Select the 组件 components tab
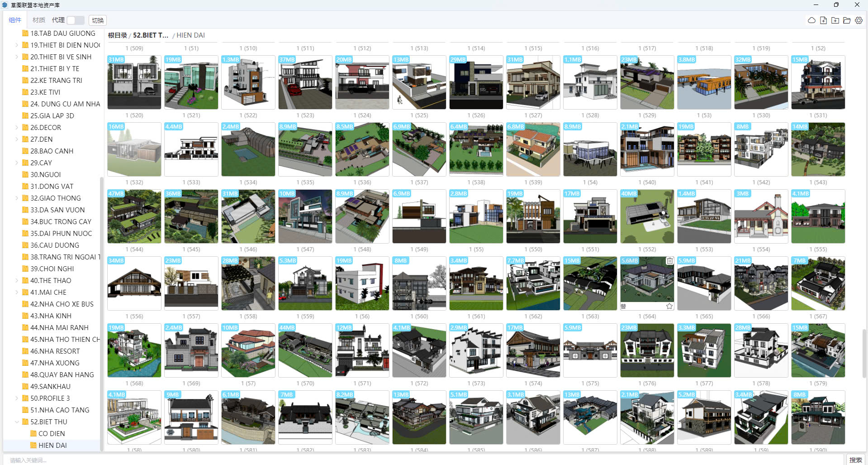 pos(15,20)
